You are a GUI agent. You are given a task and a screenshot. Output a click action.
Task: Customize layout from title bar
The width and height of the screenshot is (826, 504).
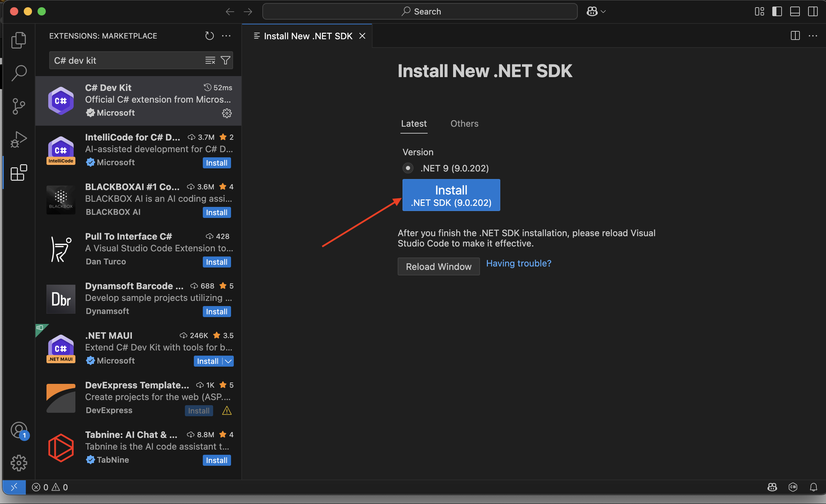tap(760, 12)
